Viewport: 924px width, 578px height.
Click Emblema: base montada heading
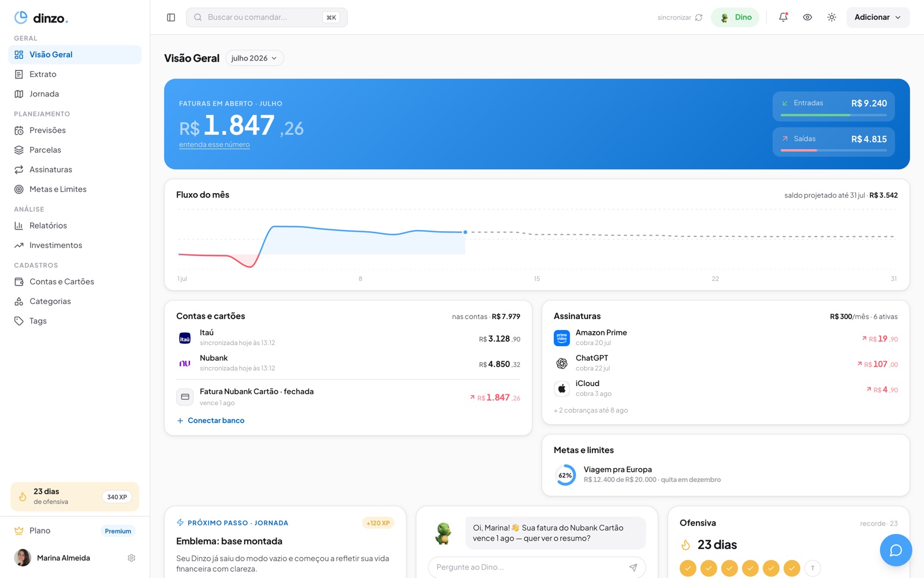point(229,541)
